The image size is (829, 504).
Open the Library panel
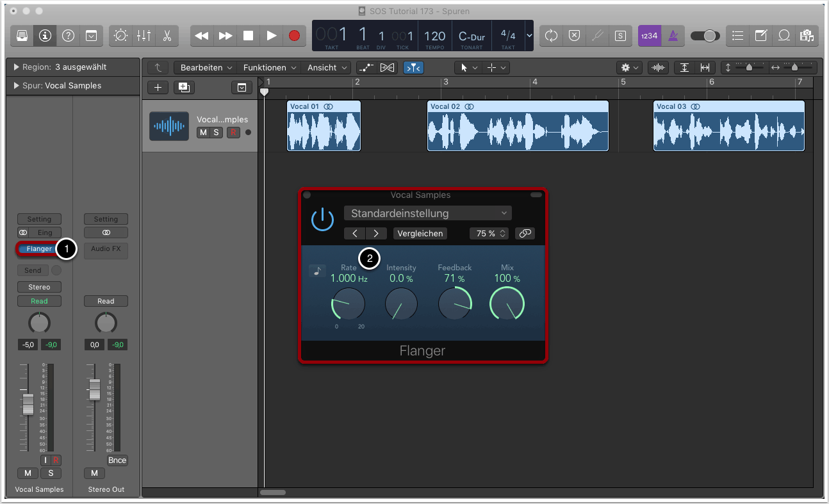coord(22,36)
